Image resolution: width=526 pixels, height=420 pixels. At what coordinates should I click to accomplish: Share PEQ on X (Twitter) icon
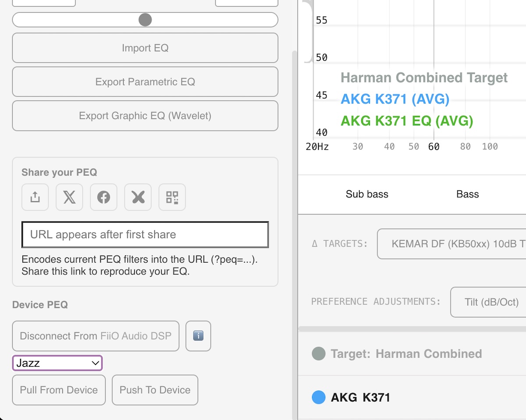pos(69,197)
